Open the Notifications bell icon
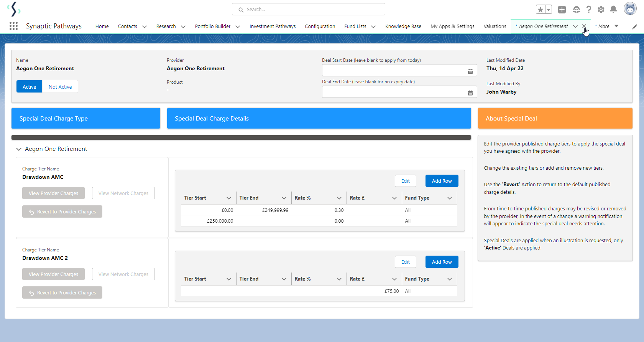Screen dimensions: 644x342 [613, 10]
